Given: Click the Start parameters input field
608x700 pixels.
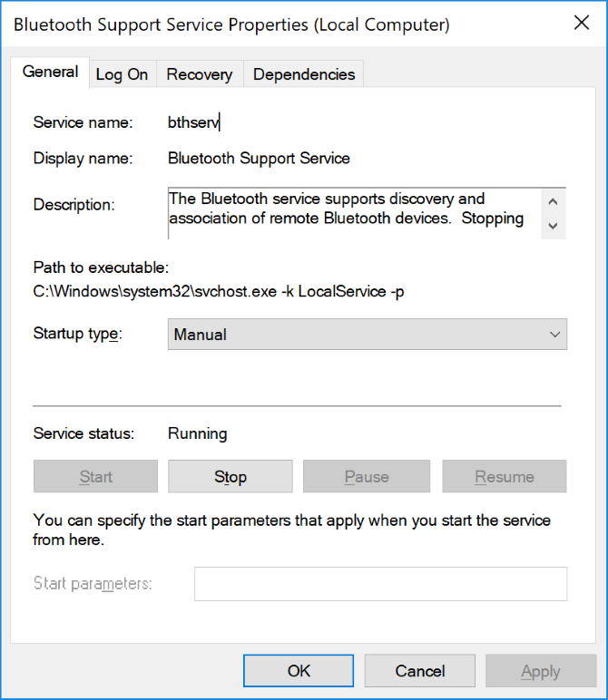Looking at the screenshot, I should (380, 584).
